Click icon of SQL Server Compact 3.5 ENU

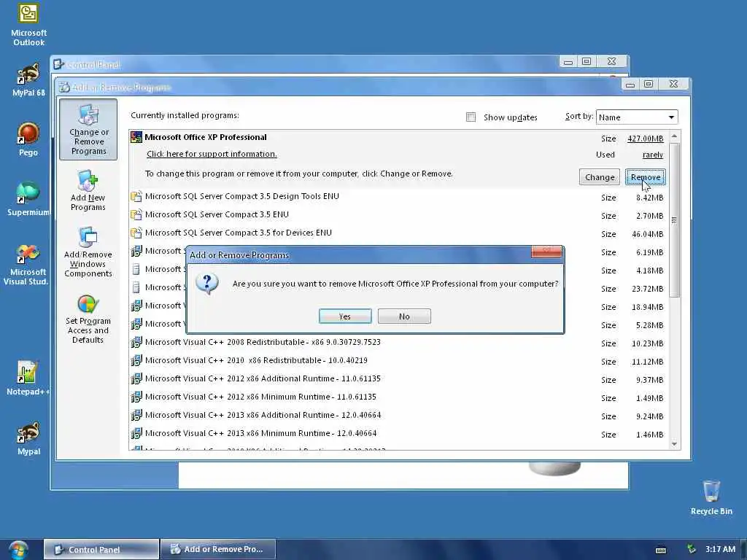pos(136,214)
